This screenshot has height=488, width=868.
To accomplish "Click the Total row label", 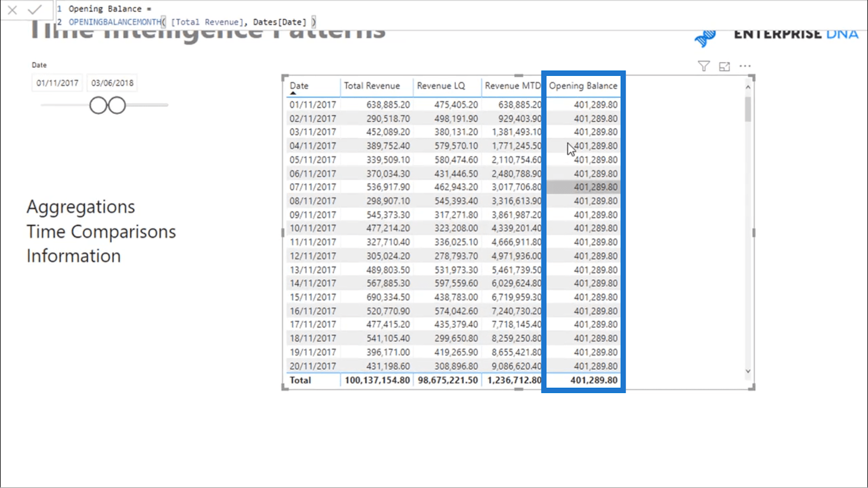I will (300, 380).
